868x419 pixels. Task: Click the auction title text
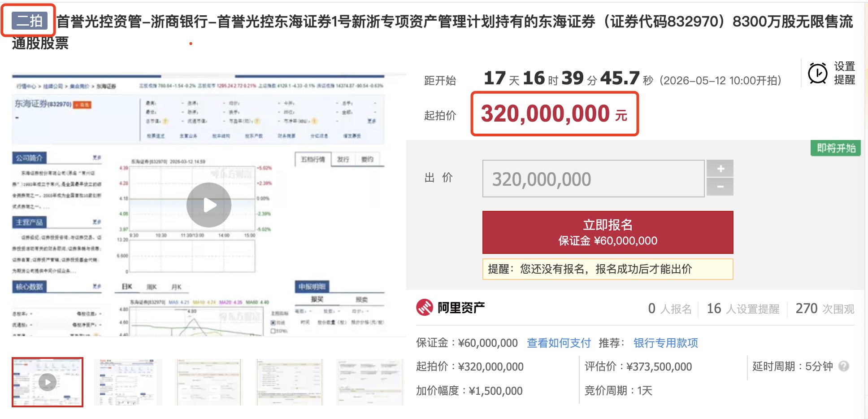point(433,32)
